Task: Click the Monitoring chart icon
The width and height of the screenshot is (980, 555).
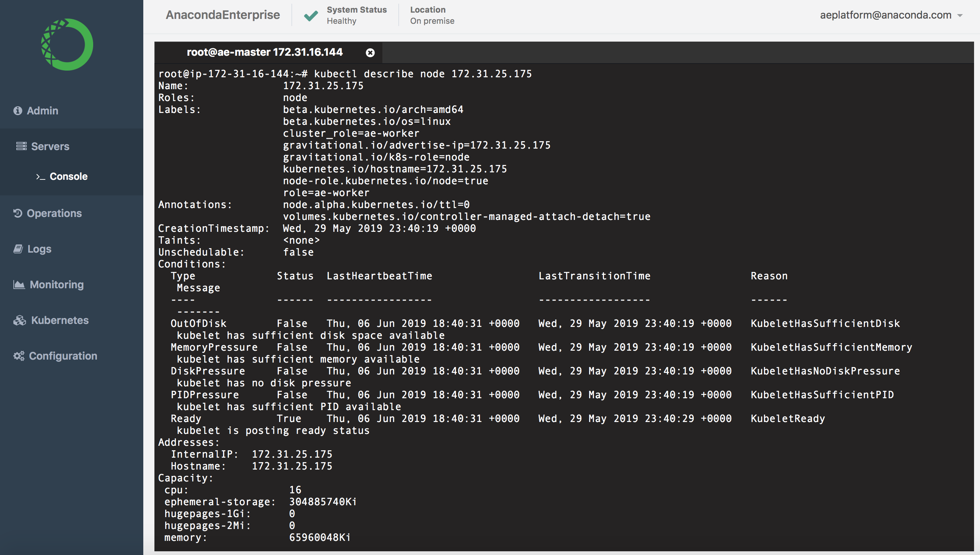Action: click(x=19, y=284)
